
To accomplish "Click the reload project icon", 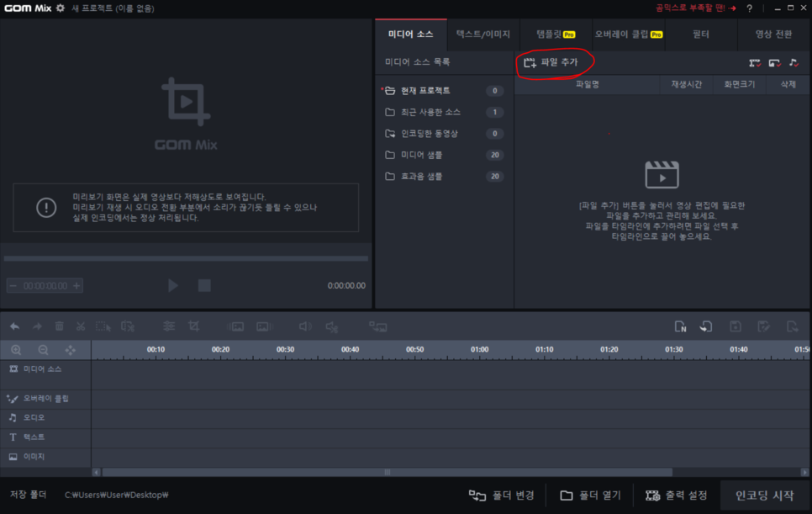I will [706, 326].
